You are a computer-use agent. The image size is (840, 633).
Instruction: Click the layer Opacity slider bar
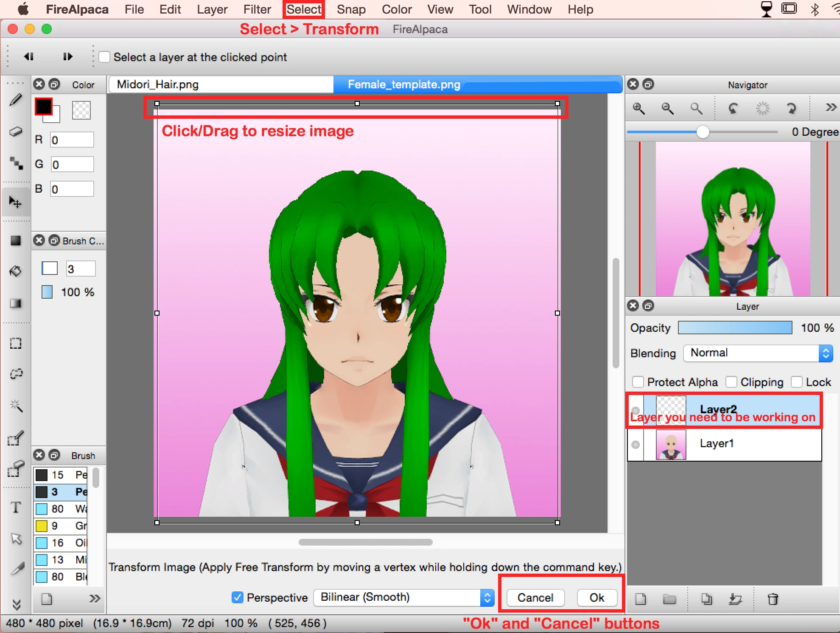735,328
